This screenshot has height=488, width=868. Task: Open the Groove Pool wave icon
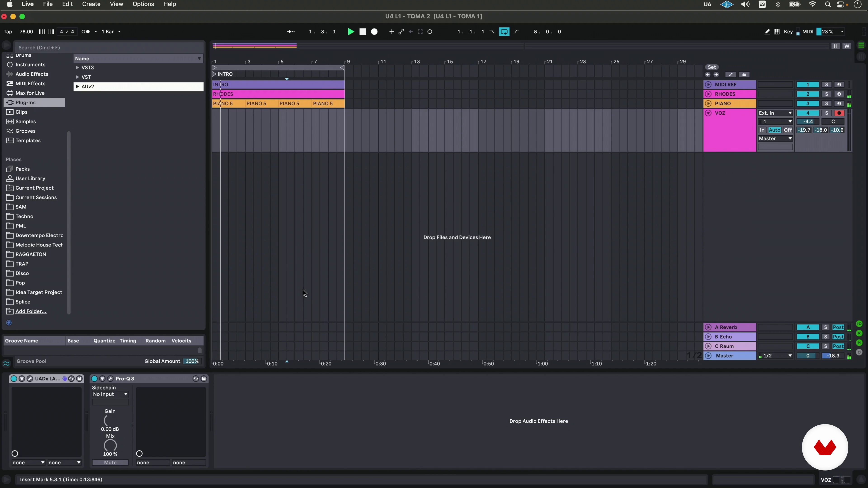pos(6,363)
